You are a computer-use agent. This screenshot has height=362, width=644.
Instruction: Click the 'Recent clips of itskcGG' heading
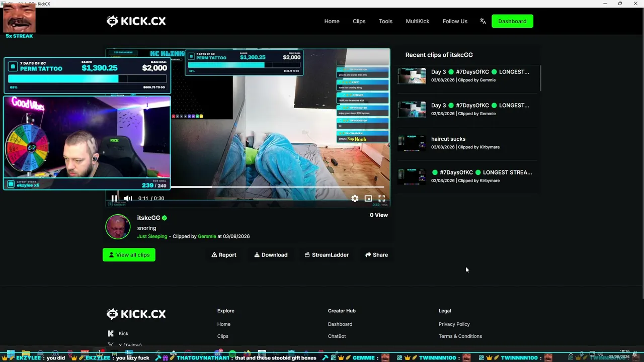pyautogui.click(x=439, y=55)
